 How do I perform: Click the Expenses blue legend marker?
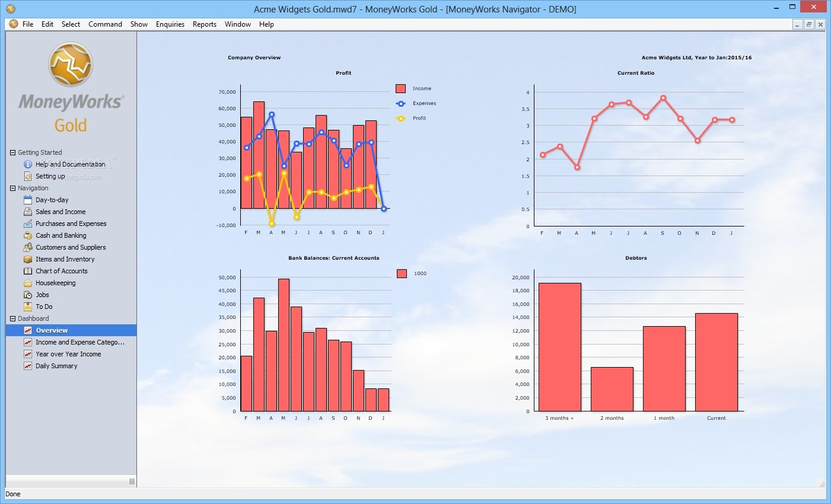pos(400,103)
